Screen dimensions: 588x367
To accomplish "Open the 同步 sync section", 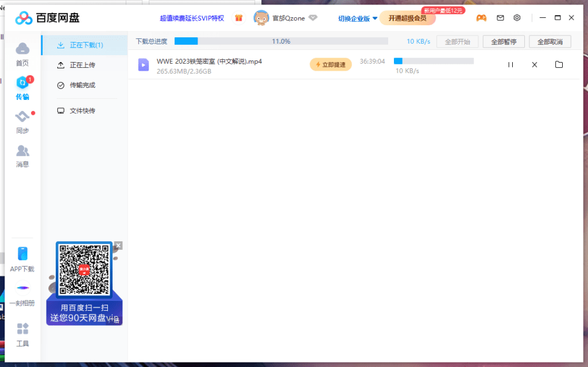I will tap(22, 117).
